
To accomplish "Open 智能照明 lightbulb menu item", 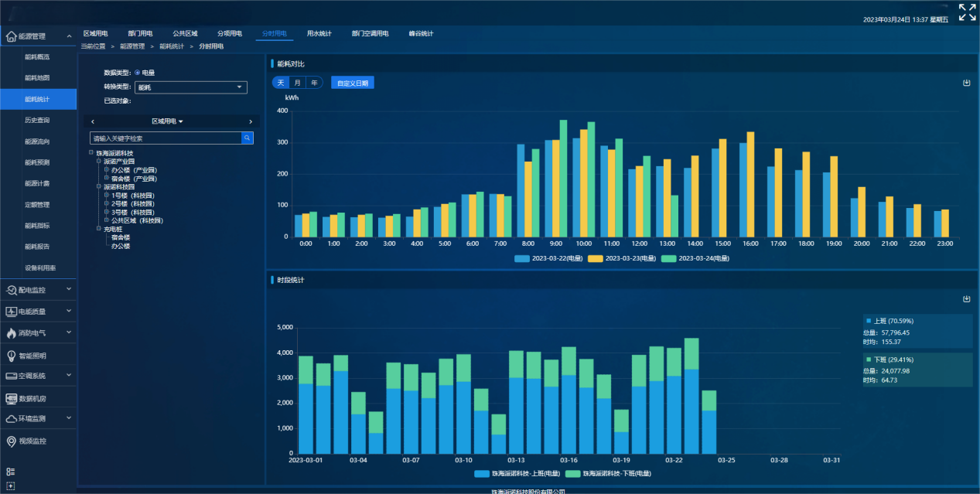I will pyautogui.click(x=32, y=356).
